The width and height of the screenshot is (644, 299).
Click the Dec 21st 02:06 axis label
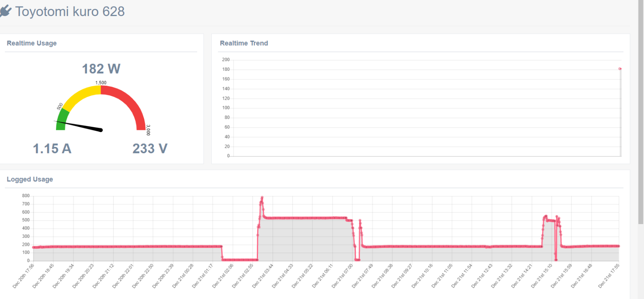(x=223, y=276)
